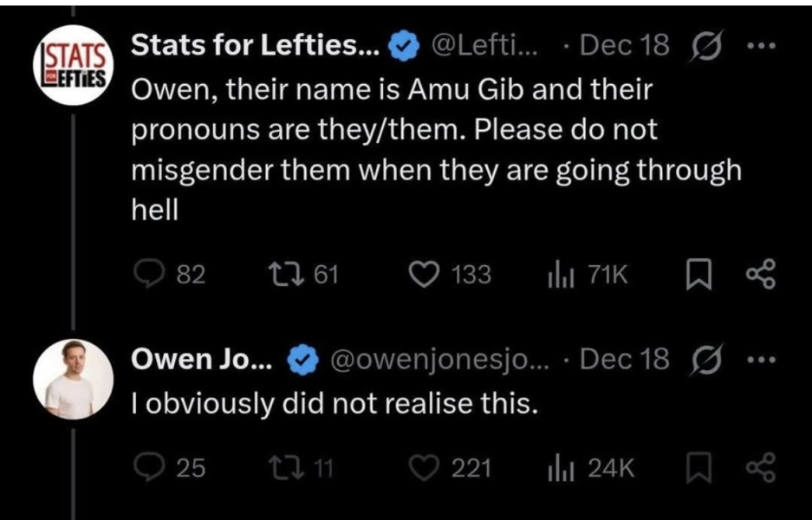This screenshot has width=812, height=520.
Task: Click the Stats for Lefties logo avatar
Action: point(75,65)
